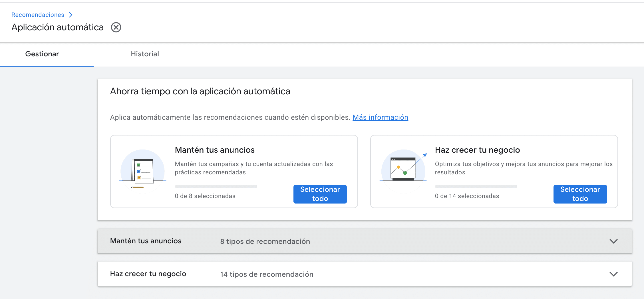Click the 'Mantén tus anuncios' card heading
Screen dimensions: 644x299
pyautogui.click(x=215, y=150)
